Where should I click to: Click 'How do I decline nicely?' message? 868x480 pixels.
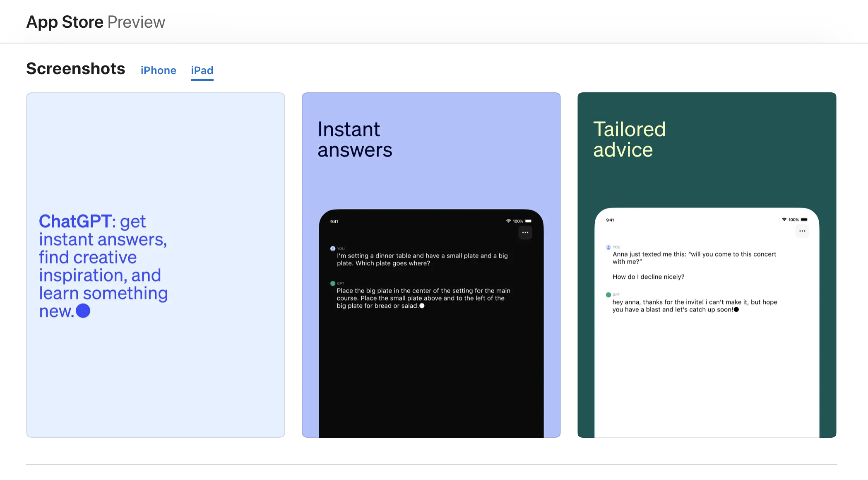coord(648,277)
